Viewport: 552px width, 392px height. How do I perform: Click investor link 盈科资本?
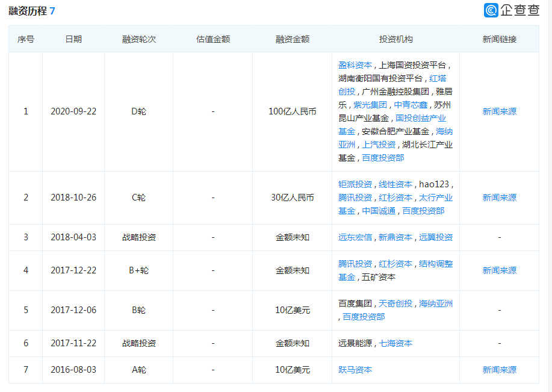tap(355, 65)
